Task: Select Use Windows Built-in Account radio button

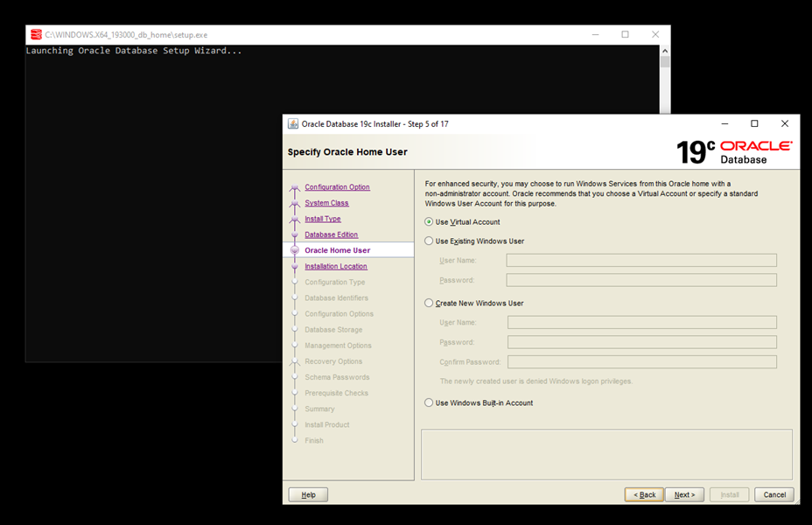Action: (x=429, y=402)
